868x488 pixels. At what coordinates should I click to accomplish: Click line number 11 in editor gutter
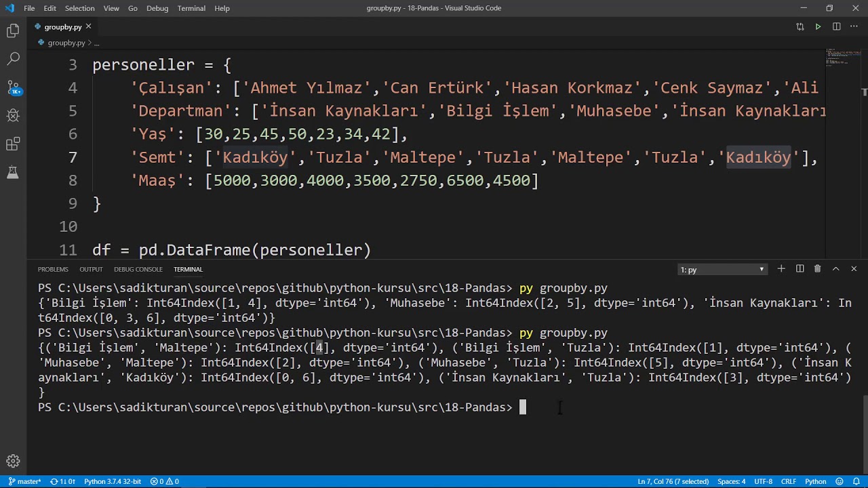point(68,250)
